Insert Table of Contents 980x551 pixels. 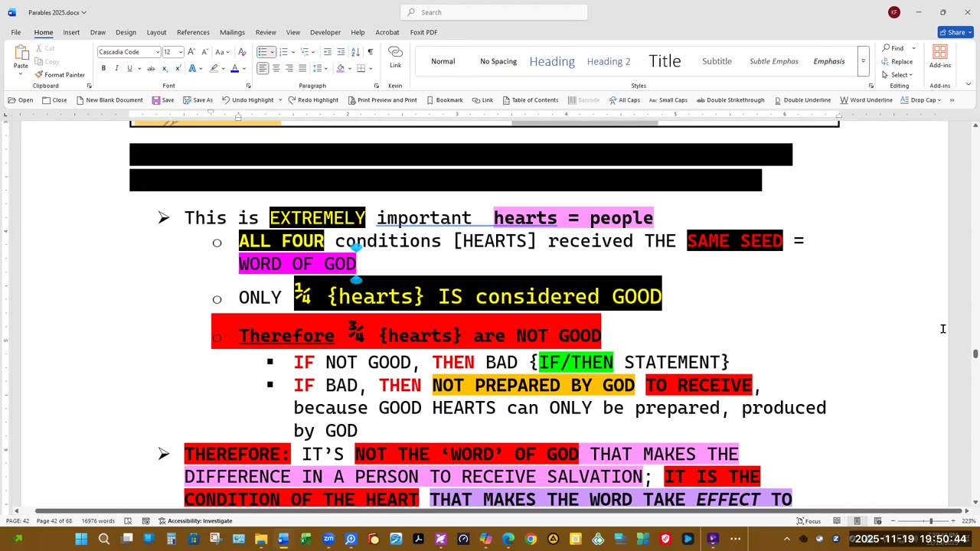[530, 100]
